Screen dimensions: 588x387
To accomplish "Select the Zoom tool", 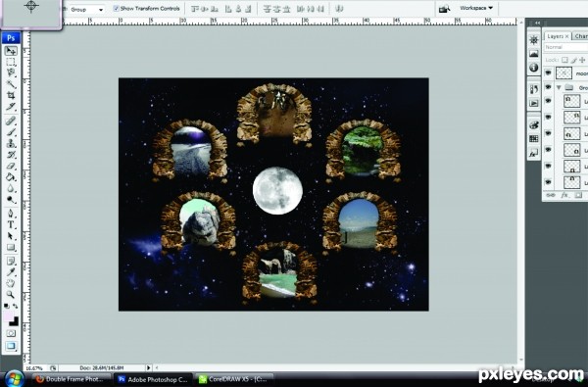I will (x=11, y=294).
